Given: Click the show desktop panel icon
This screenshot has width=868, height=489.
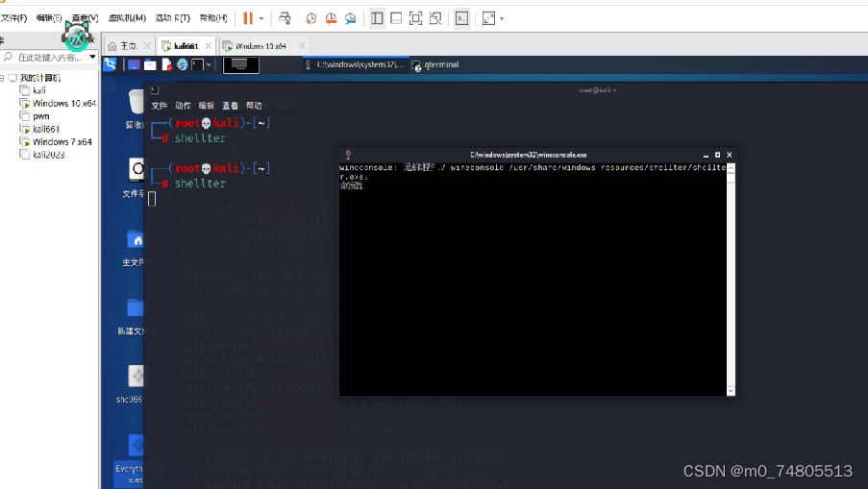Looking at the screenshot, I should point(134,64).
